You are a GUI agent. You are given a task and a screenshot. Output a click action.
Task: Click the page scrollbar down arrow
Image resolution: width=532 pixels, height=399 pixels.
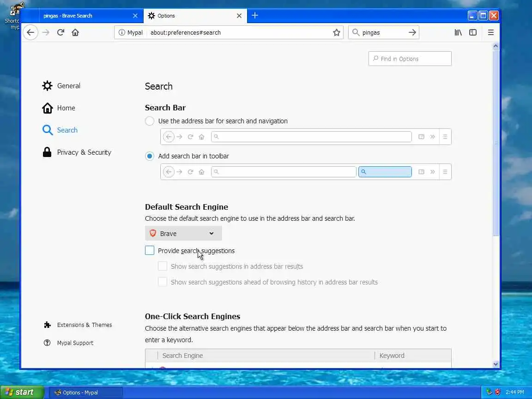(x=496, y=364)
